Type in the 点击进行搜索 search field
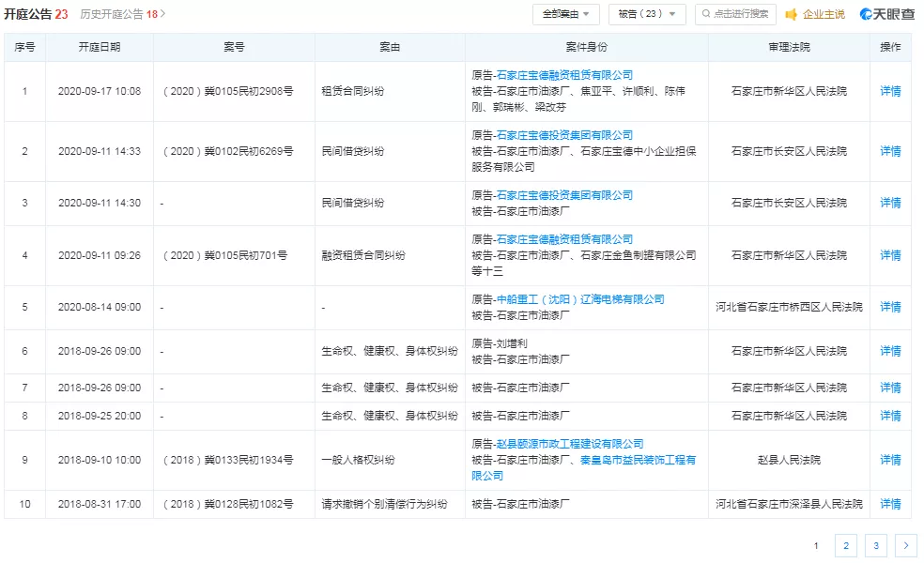Image resolution: width=924 pixels, height=563 pixels. [x=740, y=14]
